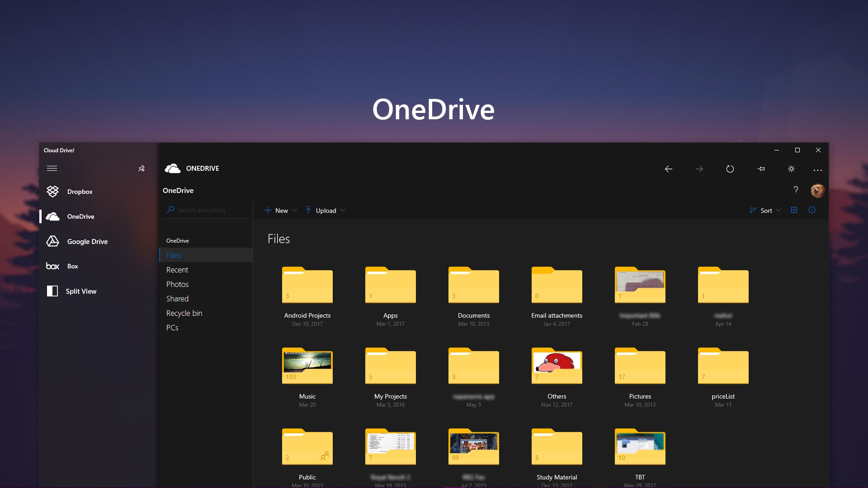868x488 pixels.
Task: Open the Sort dropdown menu
Action: [x=765, y=211]
